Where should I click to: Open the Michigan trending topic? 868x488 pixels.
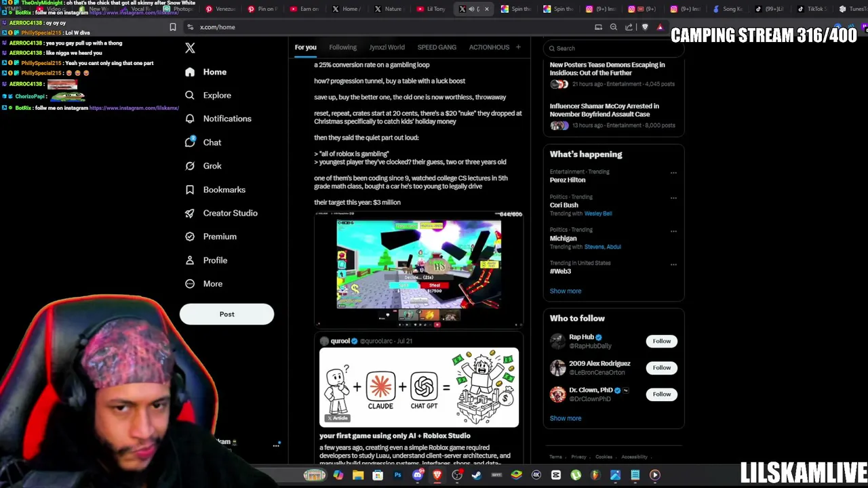coord(563,239)
